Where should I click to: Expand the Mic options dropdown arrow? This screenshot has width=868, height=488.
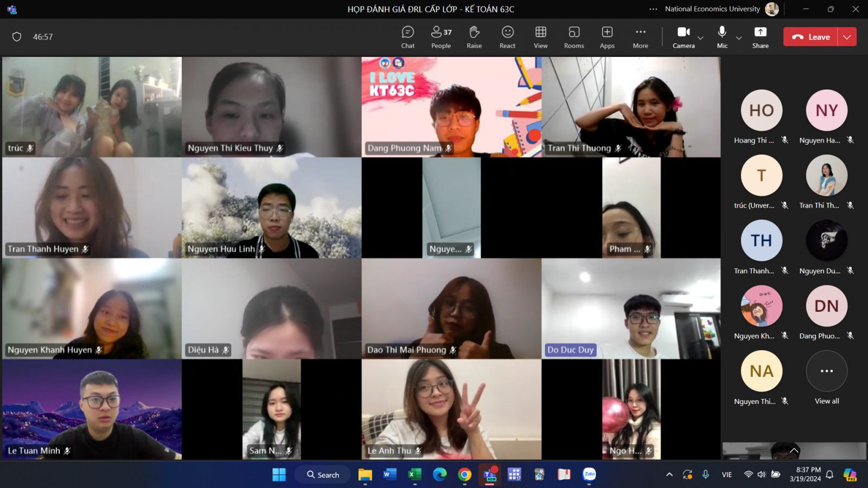(x=739, y=38)
